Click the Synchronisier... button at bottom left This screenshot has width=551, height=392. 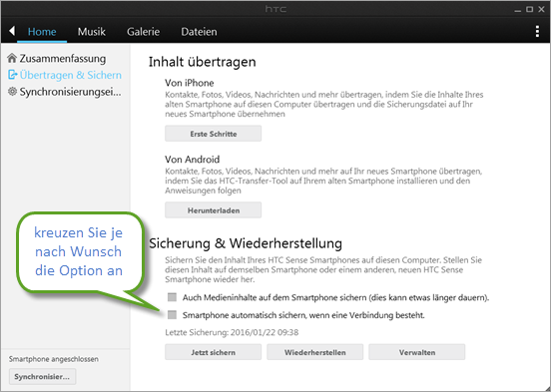(x=42, y=377)
